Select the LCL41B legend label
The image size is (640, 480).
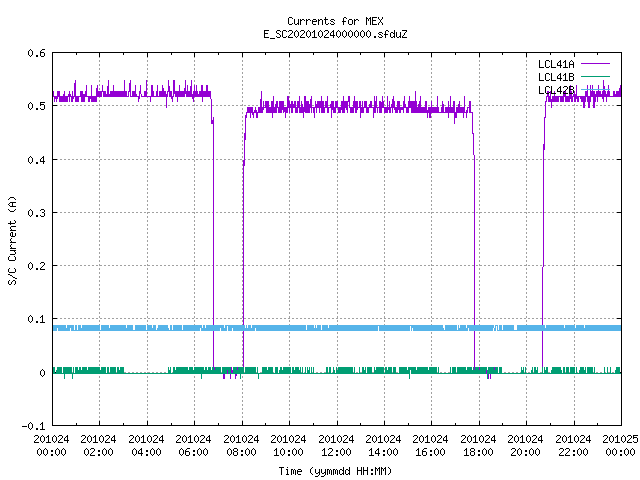pos(556,77)
